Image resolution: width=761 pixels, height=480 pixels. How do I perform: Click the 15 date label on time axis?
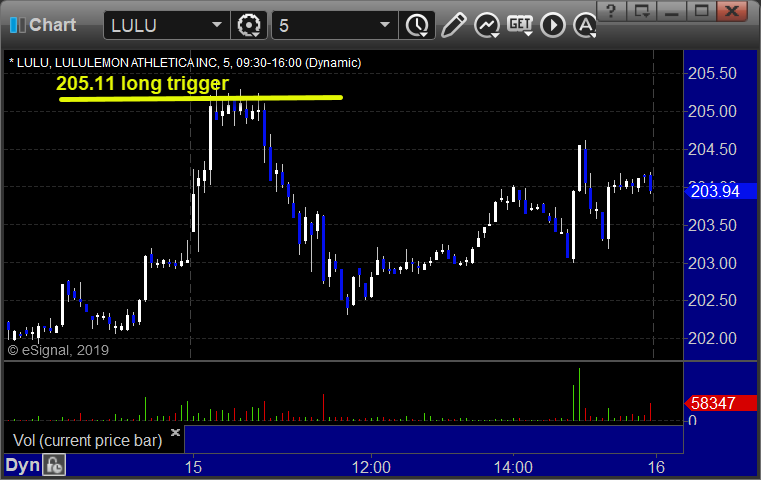pos(193,467)
